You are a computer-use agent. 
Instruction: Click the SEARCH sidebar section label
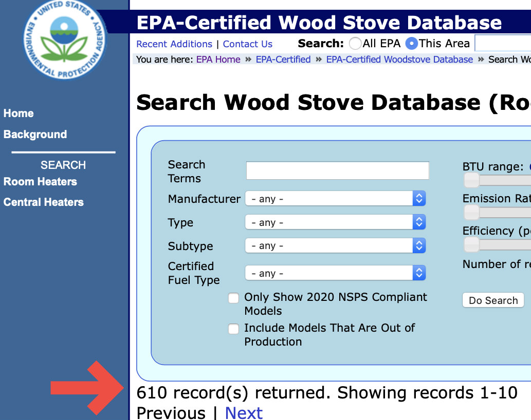63,165
